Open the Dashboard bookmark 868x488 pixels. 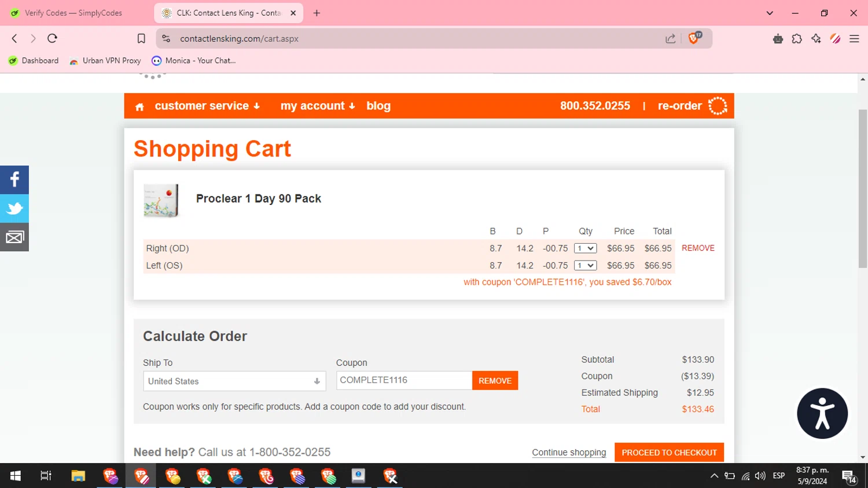click(x=34, y=60)
